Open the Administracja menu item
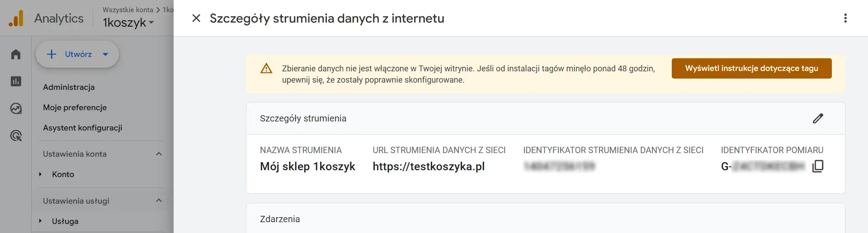 point(69,87)
